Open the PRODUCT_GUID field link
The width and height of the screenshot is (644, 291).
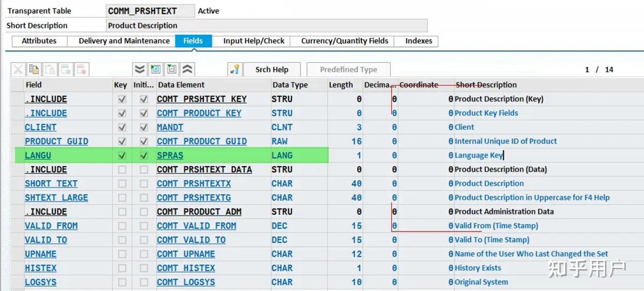56,141
